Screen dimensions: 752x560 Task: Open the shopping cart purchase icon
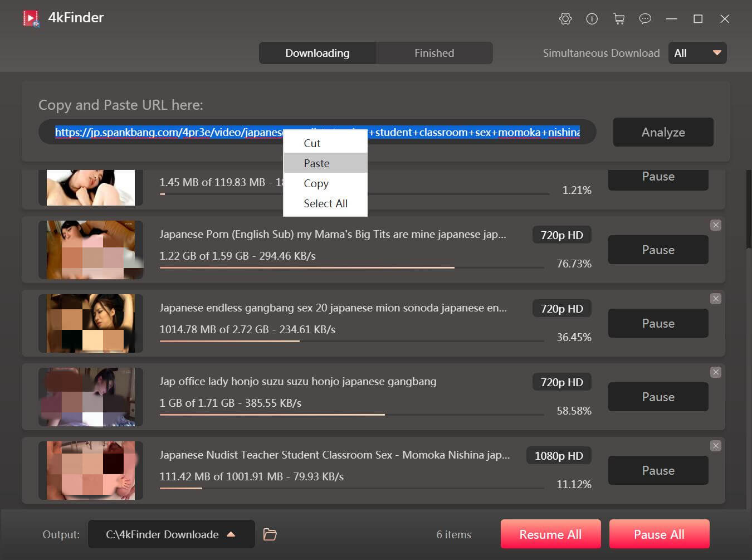click(x=618, y=19)
